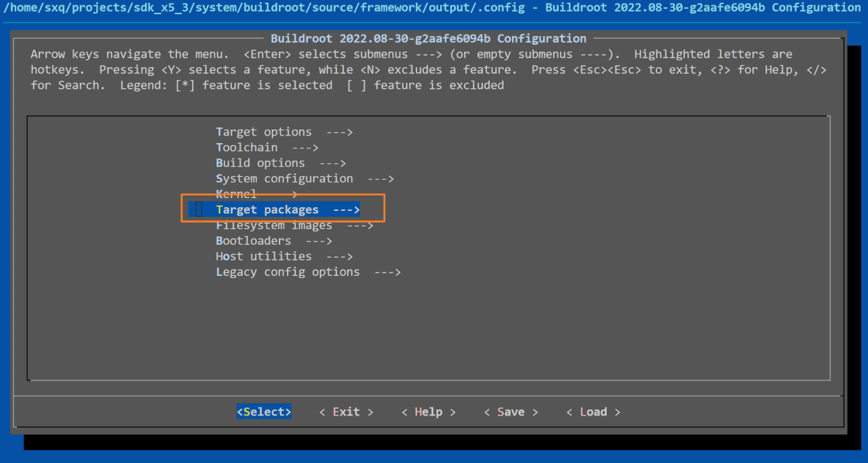Image resolution: width=868 pixels, height=463 pixels.
Task: Click the .config path in title bar
Action: [265, 7]
